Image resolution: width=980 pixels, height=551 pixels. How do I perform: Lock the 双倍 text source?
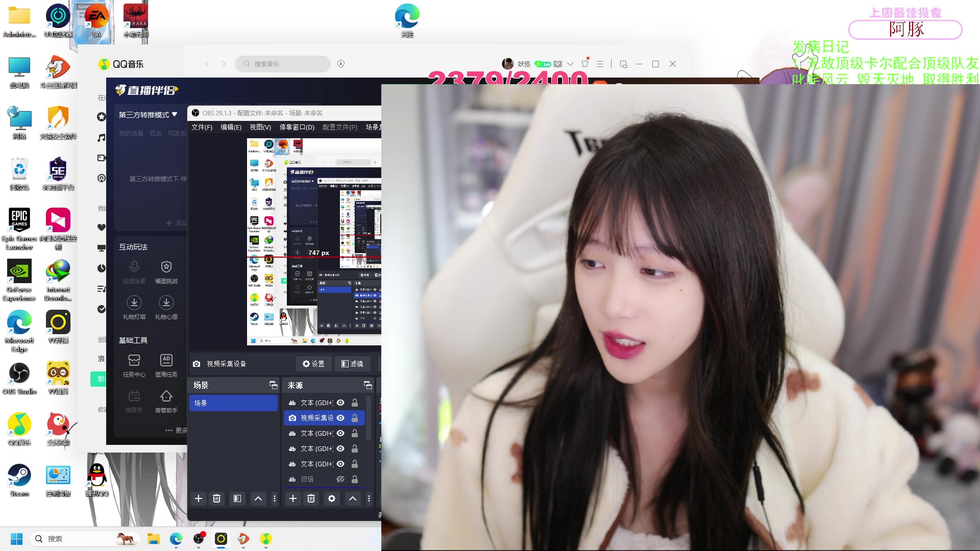(x=355, y=479)
